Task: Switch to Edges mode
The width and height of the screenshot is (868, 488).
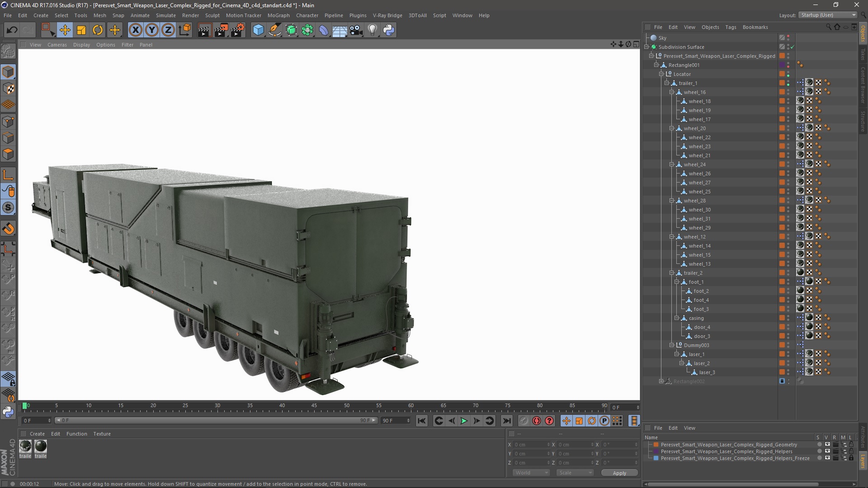Action: 8,138
